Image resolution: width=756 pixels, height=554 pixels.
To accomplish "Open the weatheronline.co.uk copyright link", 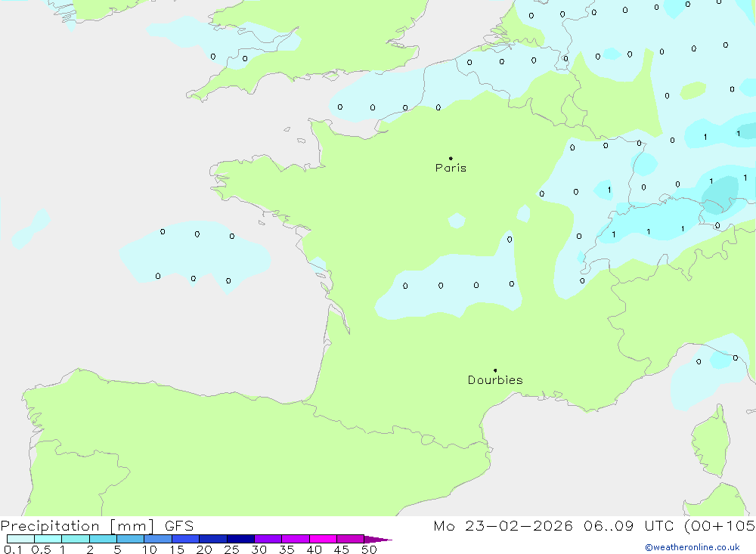I will tap(692, 547).
